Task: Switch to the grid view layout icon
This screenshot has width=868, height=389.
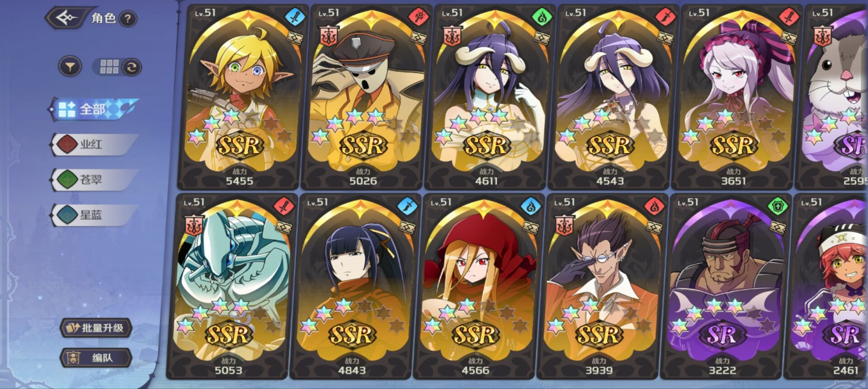Action: (x=109, y=67)
